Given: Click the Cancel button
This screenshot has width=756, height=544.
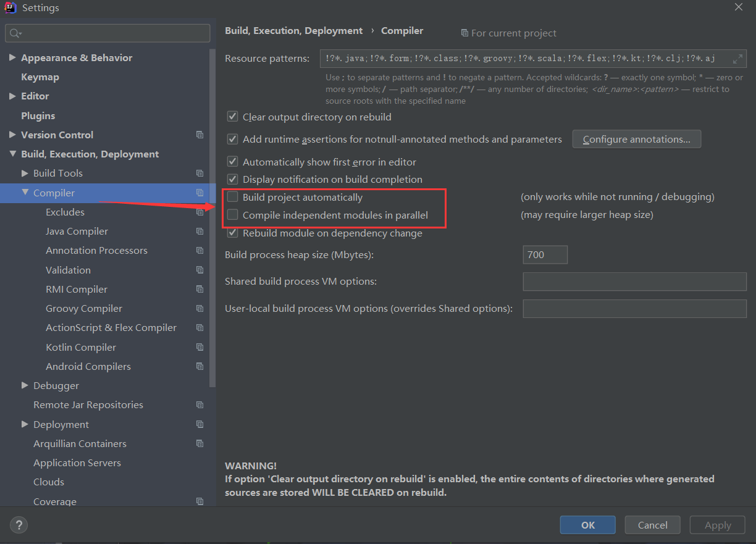Looking at the screenshot, I should (x=653, y=525).
